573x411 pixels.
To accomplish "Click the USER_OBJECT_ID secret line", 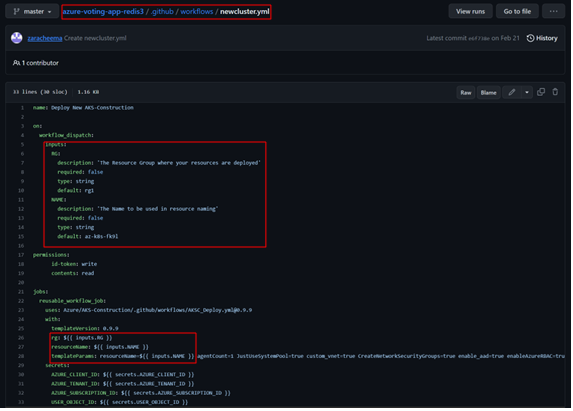I will pyautogui.click(x=119, y=402).
